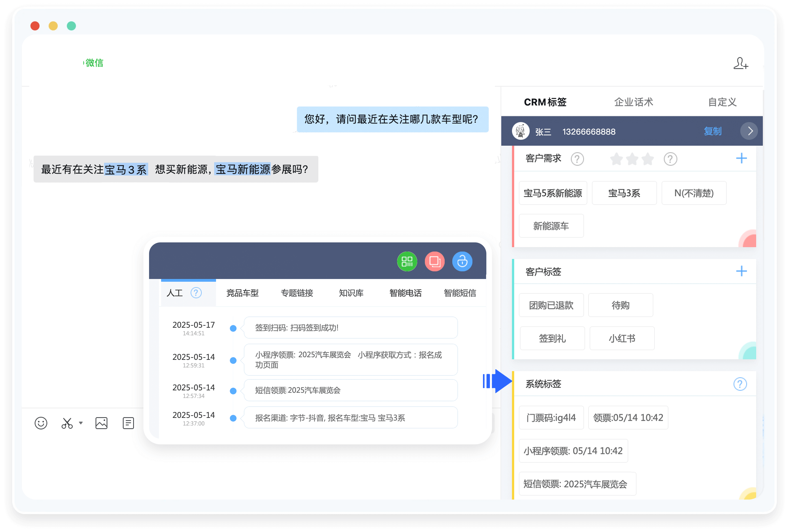Select the 智能短信 tab

tap(460, 292)
